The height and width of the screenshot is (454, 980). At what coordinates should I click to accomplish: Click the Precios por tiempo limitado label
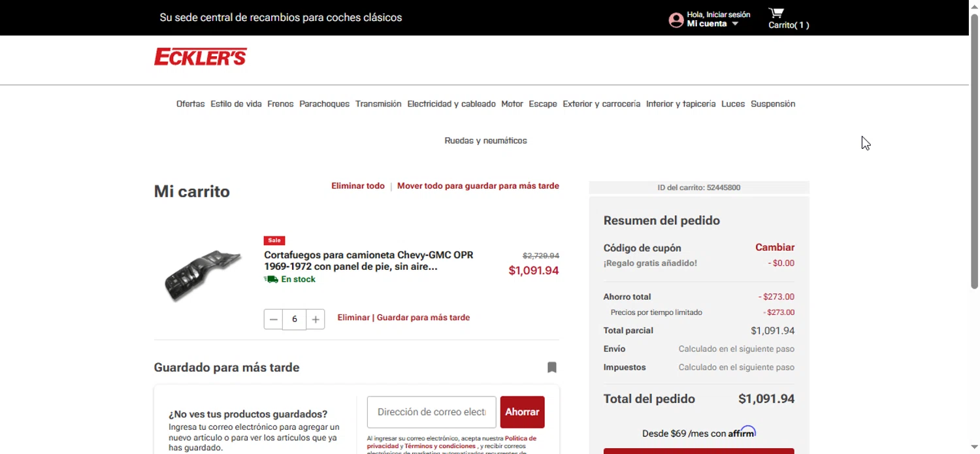(x=656, y=313)
